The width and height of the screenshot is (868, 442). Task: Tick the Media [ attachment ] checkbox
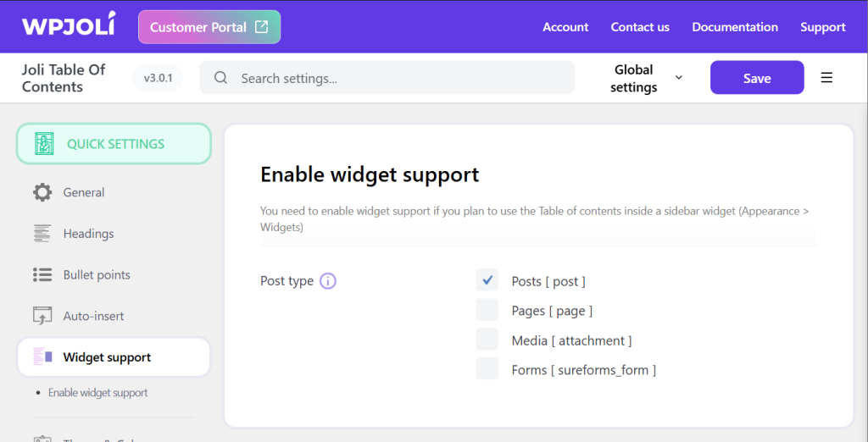487,340
